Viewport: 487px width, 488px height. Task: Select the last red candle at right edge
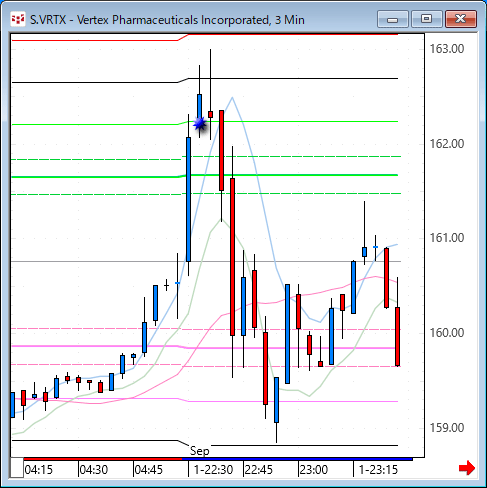click(398, 337)
